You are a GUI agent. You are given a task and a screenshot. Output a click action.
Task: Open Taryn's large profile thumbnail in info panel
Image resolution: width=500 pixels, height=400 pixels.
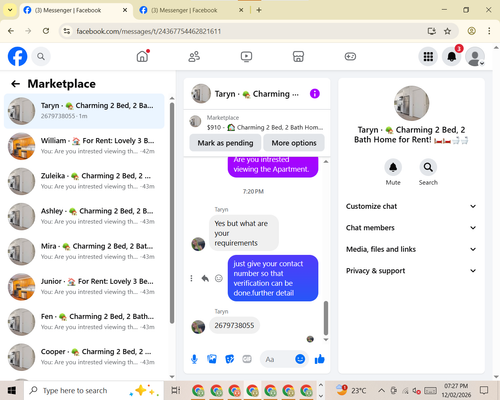(x=411, y=103)
